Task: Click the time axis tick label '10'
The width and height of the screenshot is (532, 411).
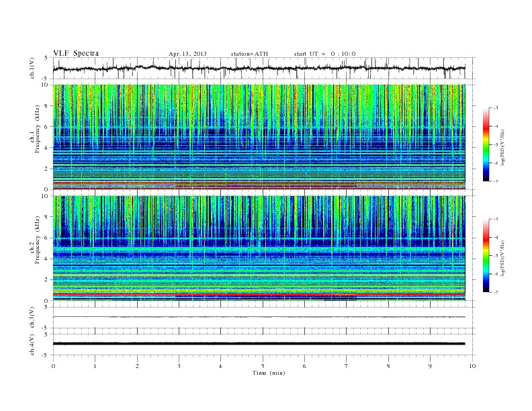Action: (x=472, y=366)
